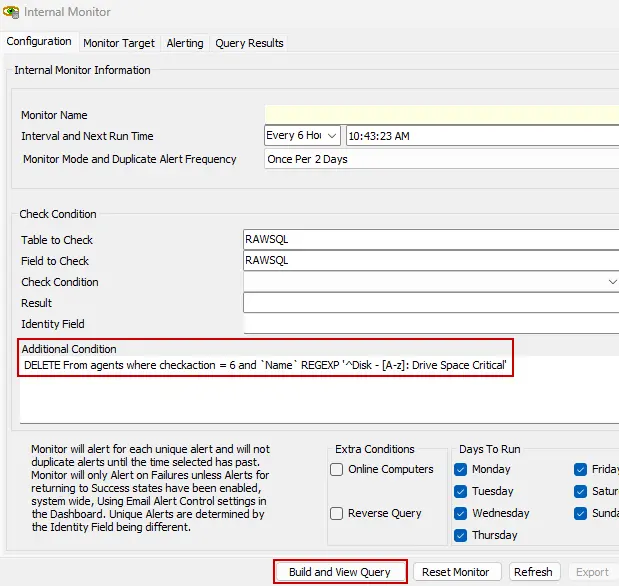Click the DELETE From agents SQL text
The height and width of the screenshot is (586, 619).
(265, 365)
